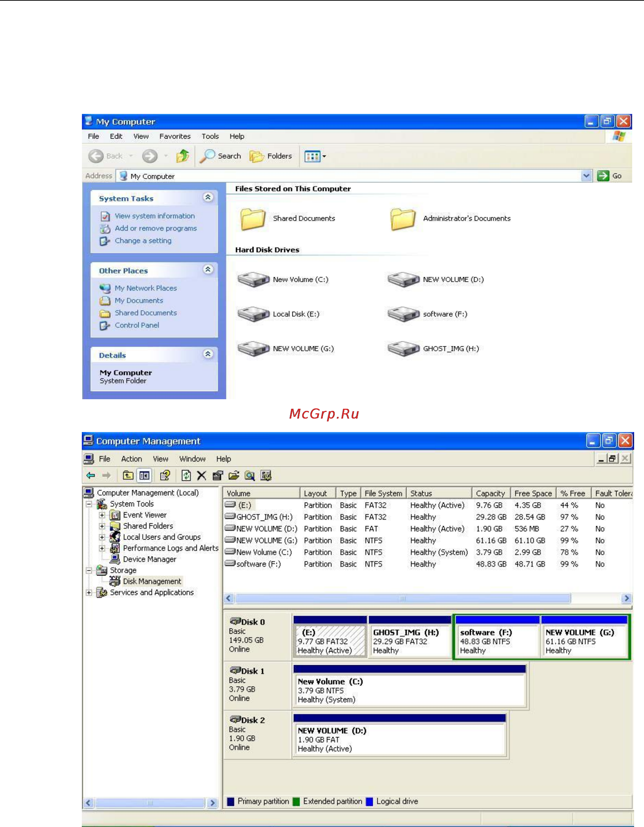Screen dimensions: 644x827
Task: Expand Local Users and Groups node
Action: click(102, 537)
